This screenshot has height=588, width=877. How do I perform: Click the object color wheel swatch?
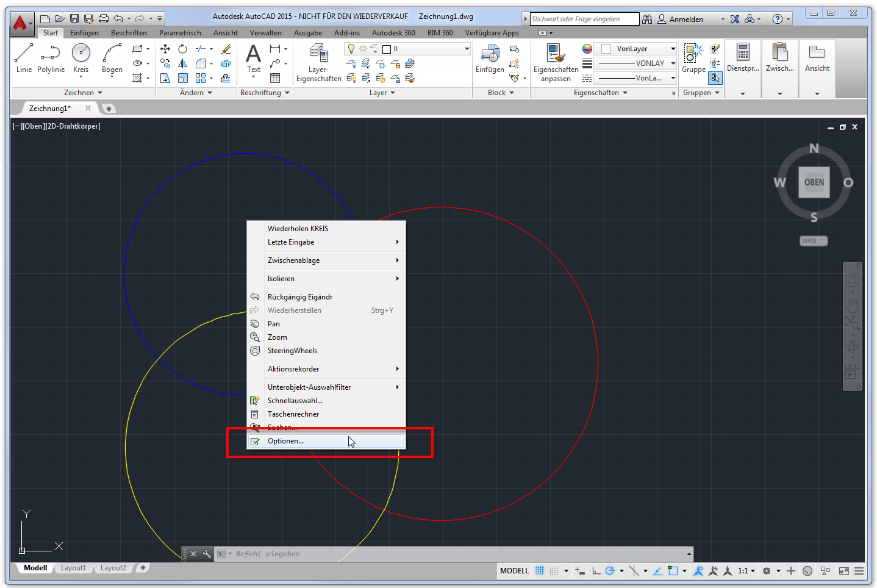click(587, 49)
